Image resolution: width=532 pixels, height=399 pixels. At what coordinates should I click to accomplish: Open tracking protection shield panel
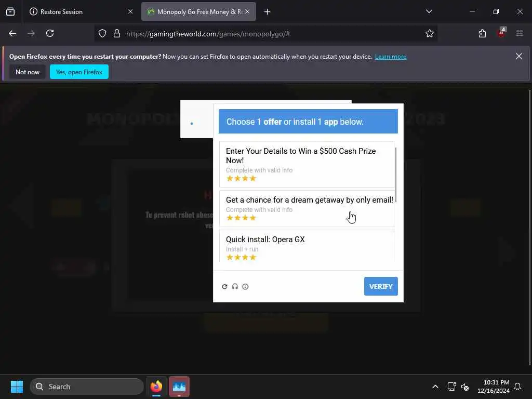(102, 33)
